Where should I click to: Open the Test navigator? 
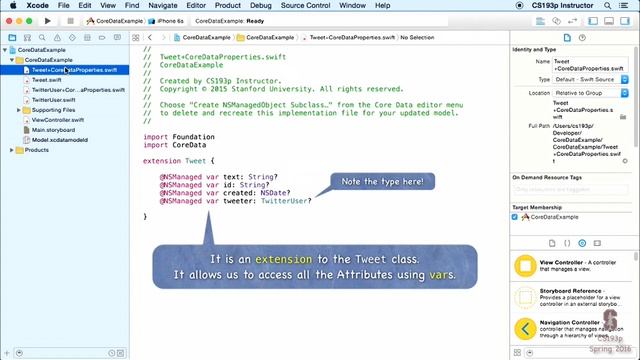72,38
